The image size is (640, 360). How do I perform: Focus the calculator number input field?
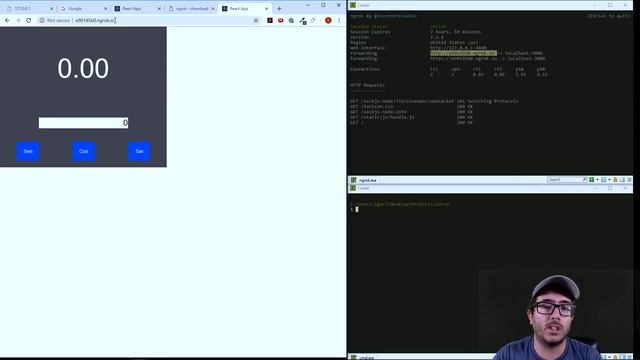click(x=83, y=123)
